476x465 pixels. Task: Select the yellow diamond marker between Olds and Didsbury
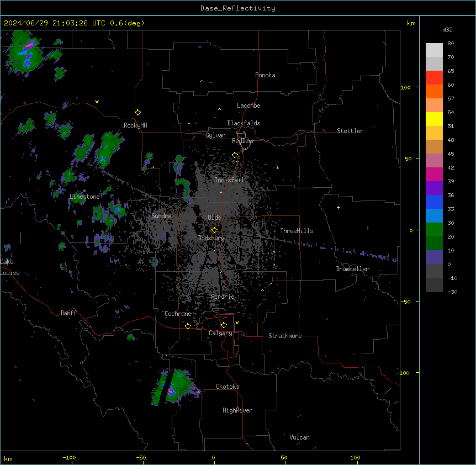pyautogui.click(x=214, y=230)
